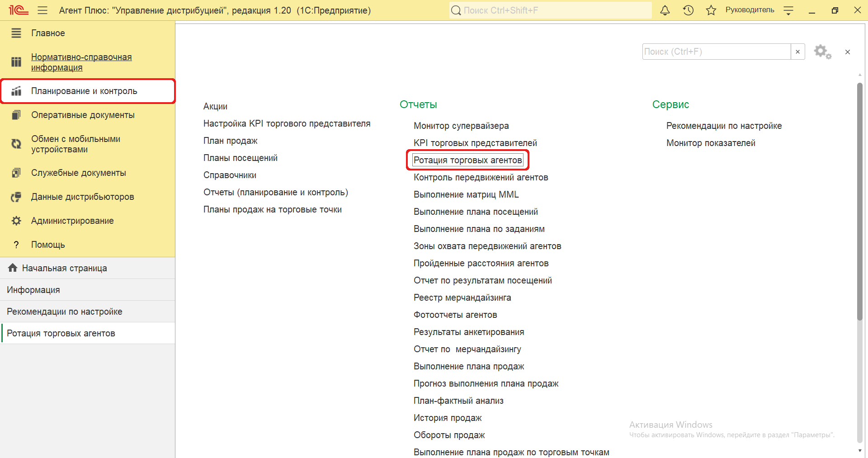Focus the panel search Ctrl+F field

click(717, 52)
